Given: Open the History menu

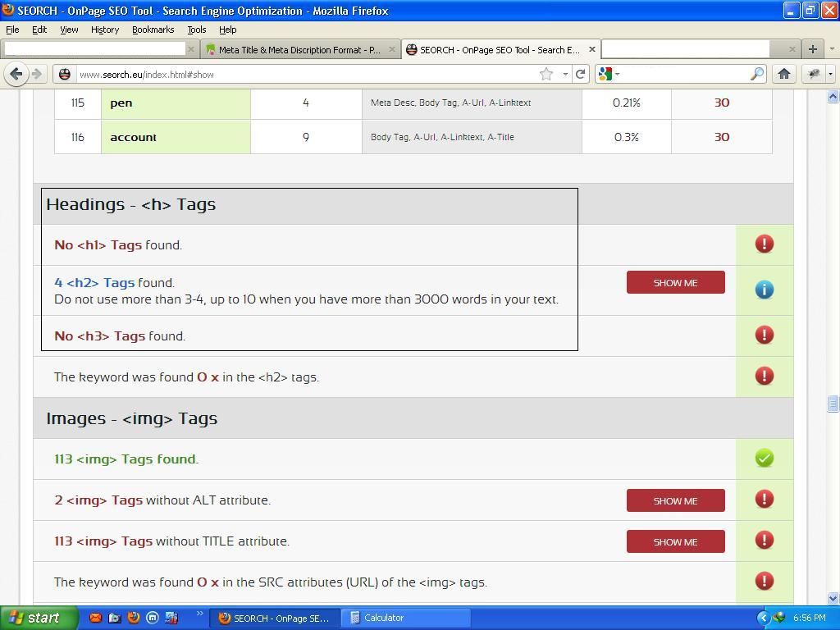Looking at the screenshot, I should tap(104, 30).
